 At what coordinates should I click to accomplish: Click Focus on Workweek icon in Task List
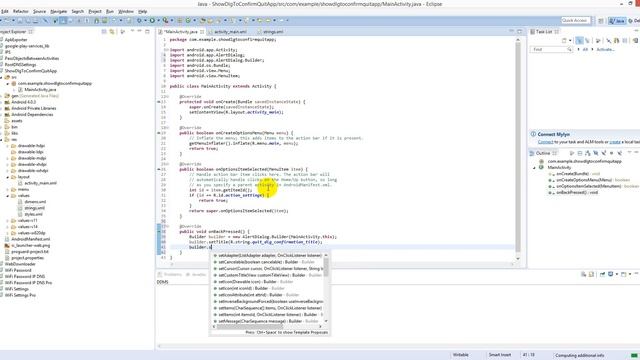[598, 40]
